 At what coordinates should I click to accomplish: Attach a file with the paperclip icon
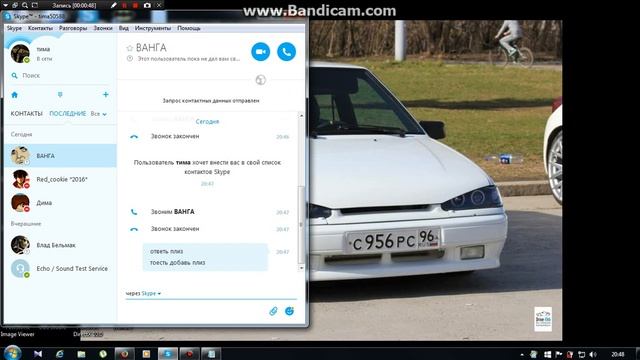pyautogui.click(x=273, y=311)
